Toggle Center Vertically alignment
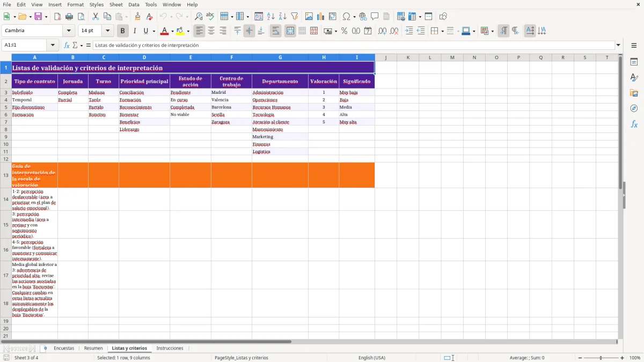Viewport: 644px width, 362px height. click(249, 31)
